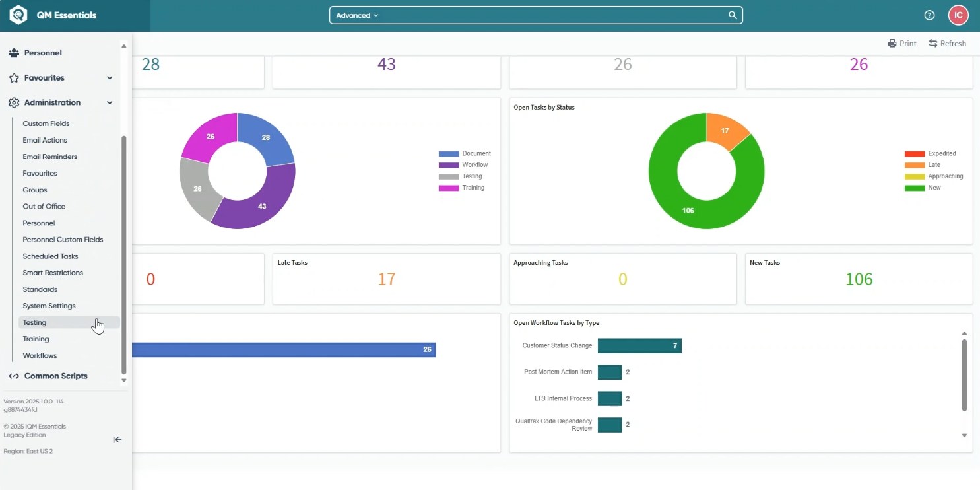Viewport: 980px width, 490px height.
Task: Open Training administration item
Action: click(36, 339)
